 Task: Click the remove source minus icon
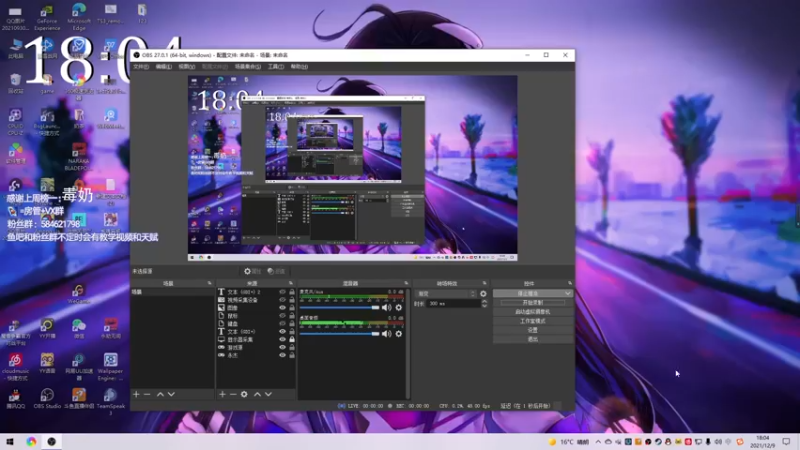click(x=233, y=394)
